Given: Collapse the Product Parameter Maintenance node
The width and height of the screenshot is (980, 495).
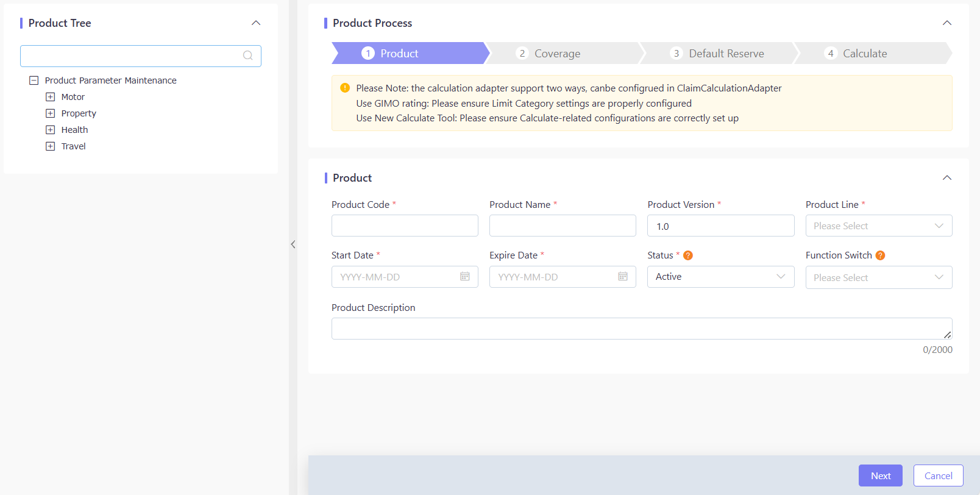Looking at the screenshot, I should click(34, 80).
